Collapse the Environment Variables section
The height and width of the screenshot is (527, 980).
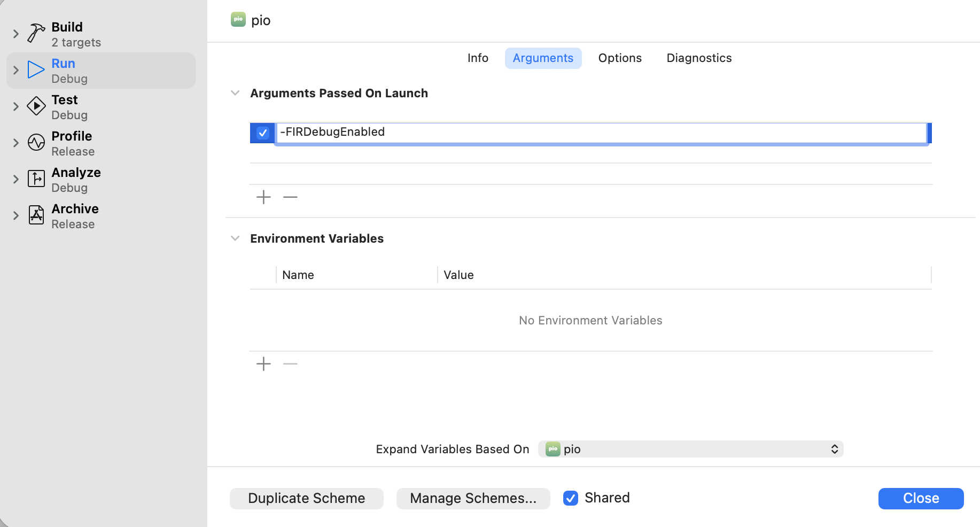(235, 238)
